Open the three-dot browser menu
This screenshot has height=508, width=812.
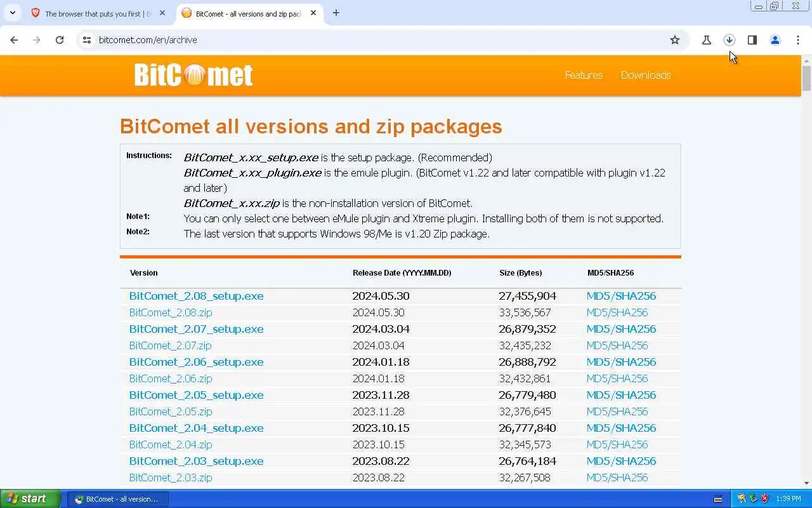(797, 40)
